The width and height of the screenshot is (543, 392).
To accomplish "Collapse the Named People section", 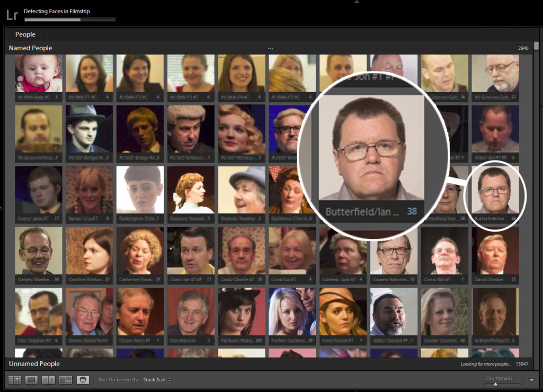I will point(31,48).
